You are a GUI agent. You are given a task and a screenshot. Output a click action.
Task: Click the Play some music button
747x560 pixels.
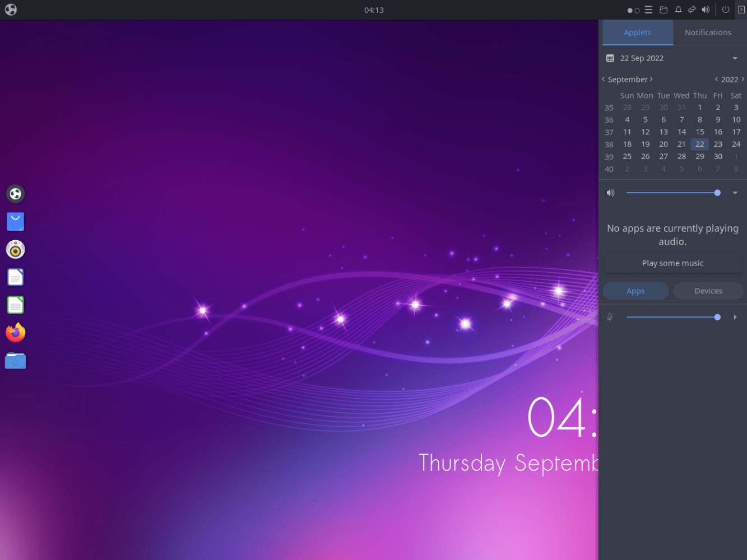[x=672, y=263]
